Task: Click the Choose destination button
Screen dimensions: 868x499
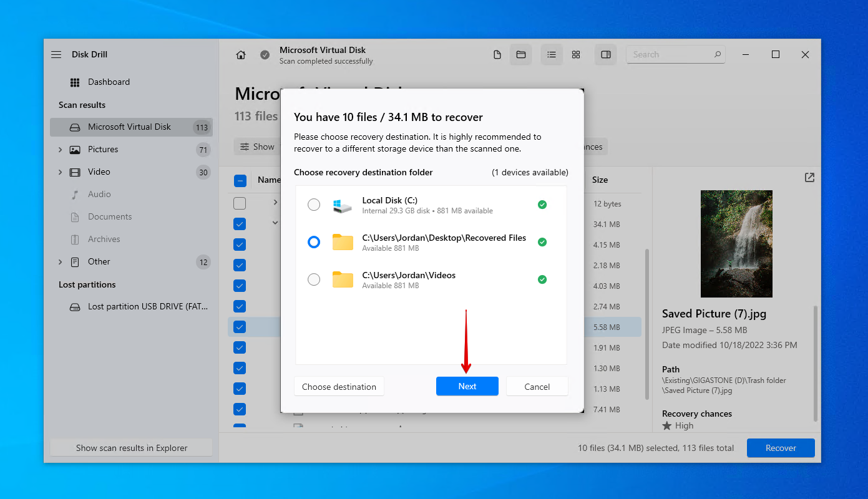Action: pos(339,387)
